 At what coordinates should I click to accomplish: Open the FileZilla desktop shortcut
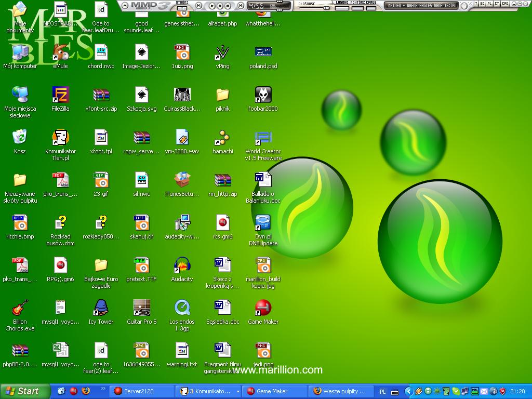click(61, 95)
